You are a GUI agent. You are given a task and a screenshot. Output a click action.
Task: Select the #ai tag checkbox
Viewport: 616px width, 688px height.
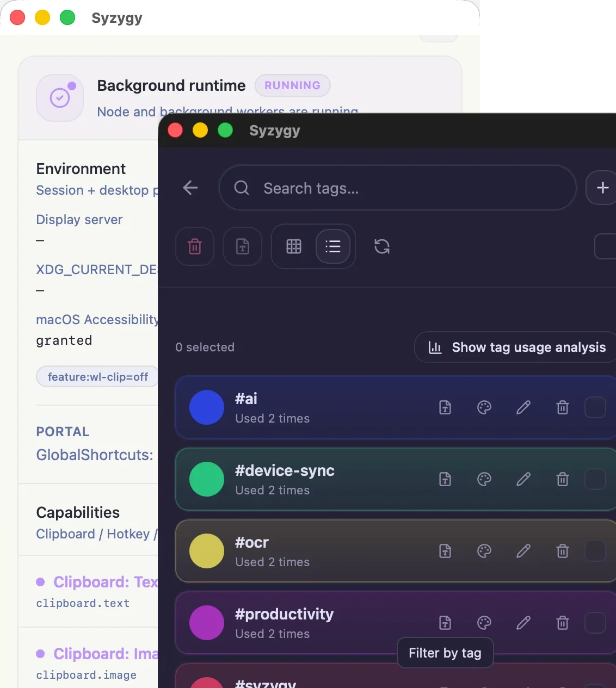tap(595, 407)
